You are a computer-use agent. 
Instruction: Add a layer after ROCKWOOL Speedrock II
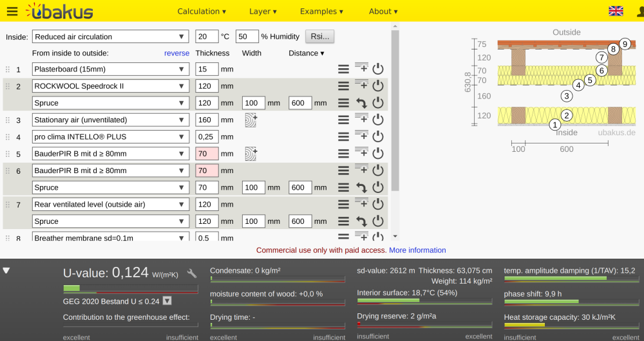(x=361, y=84)
